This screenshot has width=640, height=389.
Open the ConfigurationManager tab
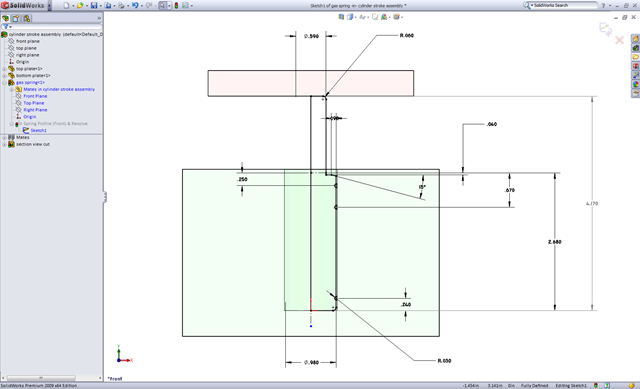pyautogui.click(x=27, y=18)
